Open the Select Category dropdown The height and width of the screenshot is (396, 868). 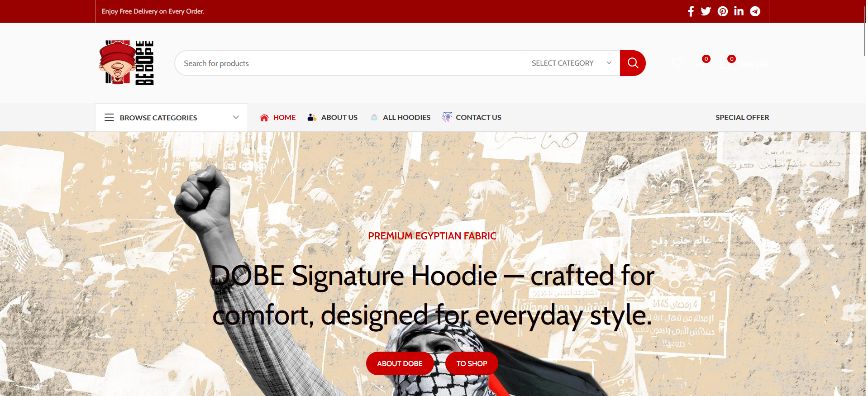pos(571,63)
